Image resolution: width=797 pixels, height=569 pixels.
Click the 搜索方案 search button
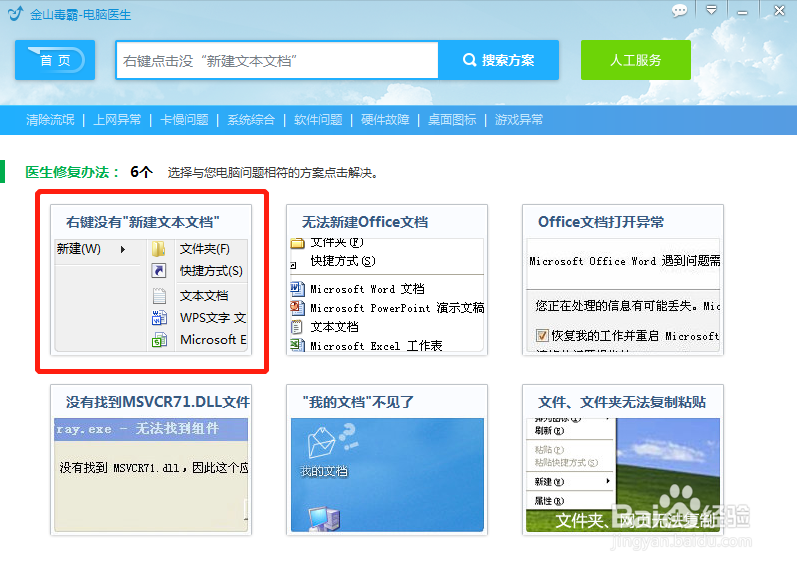coord(499,60)
